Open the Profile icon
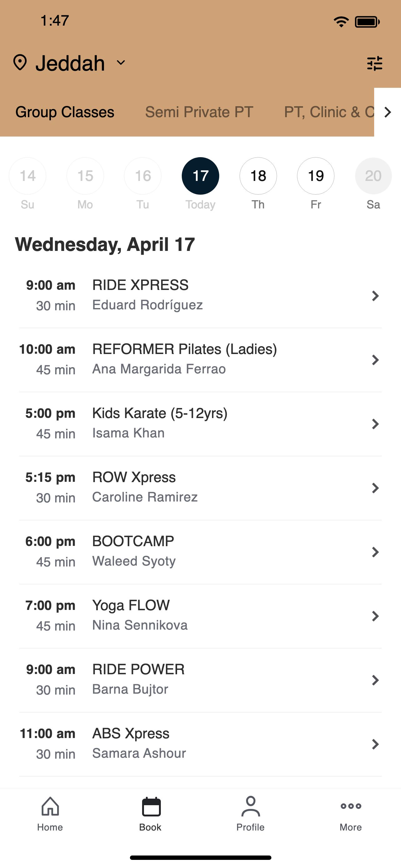The height and width of the screenshot is (868, 401). click(x=250, y=806)
